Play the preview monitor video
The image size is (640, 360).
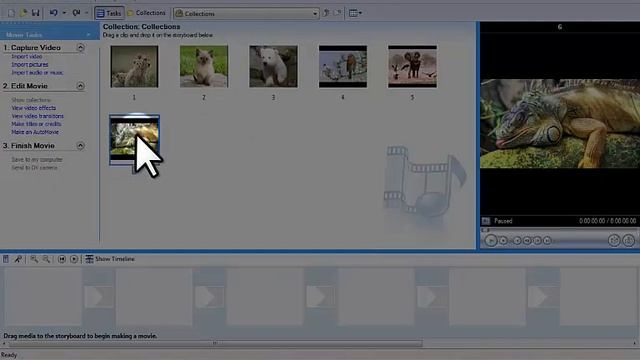pyautogui.click(x=491, y=241)
